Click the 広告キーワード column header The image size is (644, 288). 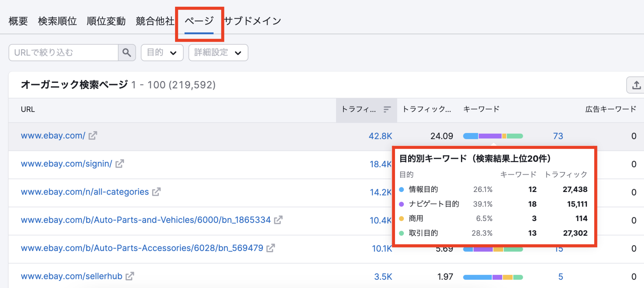pos(611,109)
